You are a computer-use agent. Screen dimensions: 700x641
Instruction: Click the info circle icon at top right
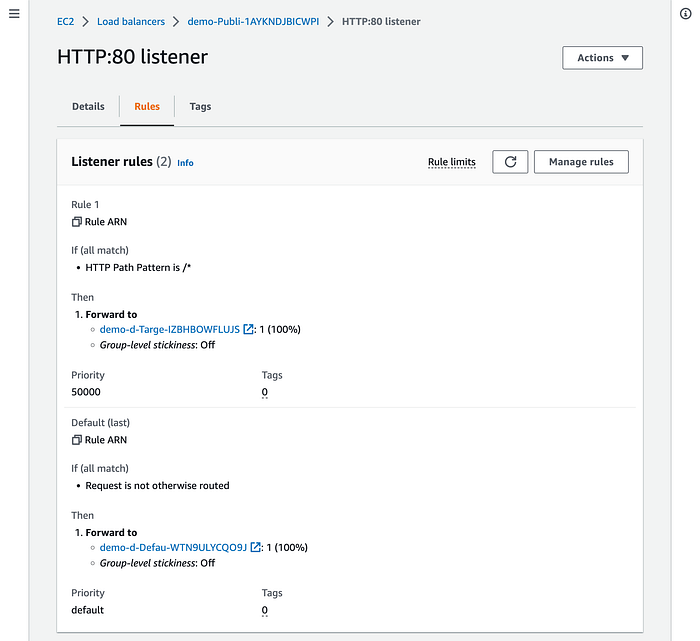pos(685,14)
